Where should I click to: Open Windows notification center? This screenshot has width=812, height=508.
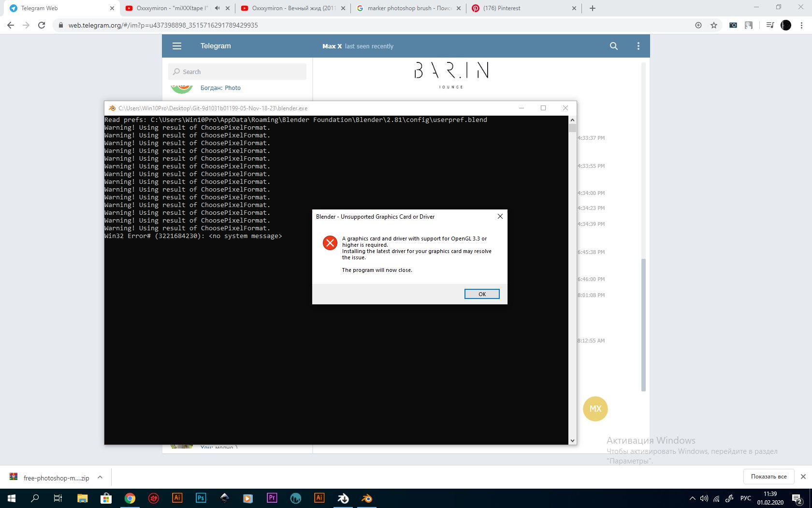click(797, 499)
